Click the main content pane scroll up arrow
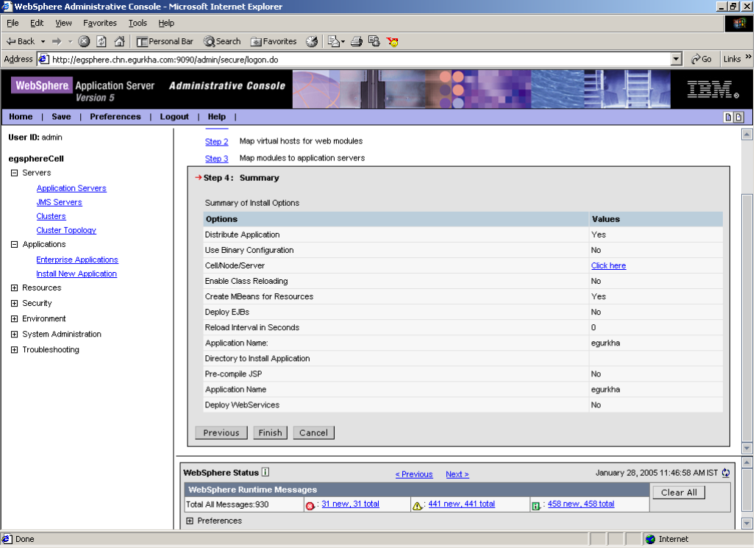Image resolution: width=756 pixels, height=550 pixels. pos(747,135)
